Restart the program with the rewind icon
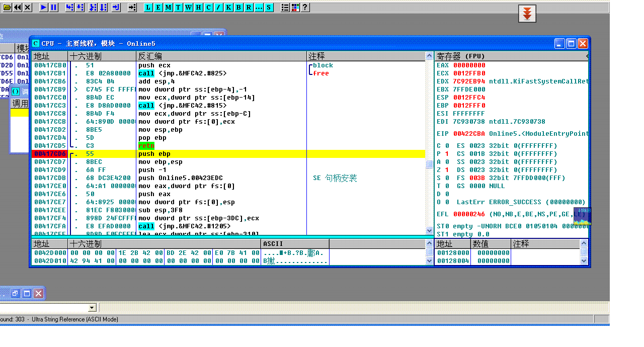Screen dimensions: 644x347 17,8
